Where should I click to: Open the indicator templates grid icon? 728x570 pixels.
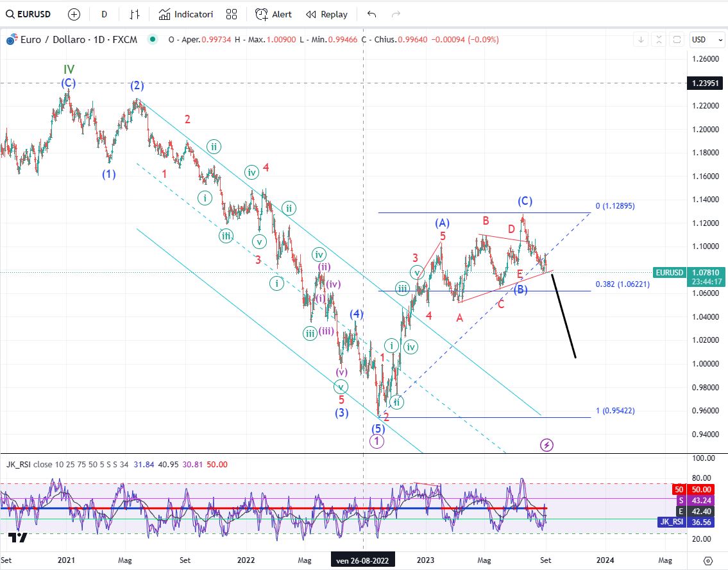(232, 14)
